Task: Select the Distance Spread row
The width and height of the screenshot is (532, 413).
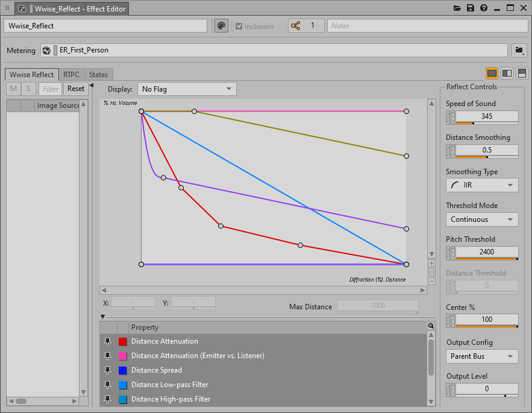Action: [263, 370]
